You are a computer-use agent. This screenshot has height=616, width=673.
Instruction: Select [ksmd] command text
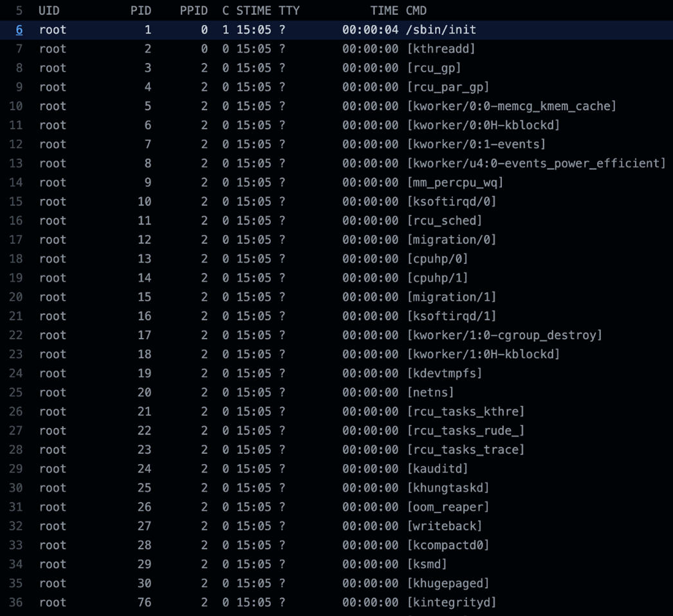click(x=427, y=564)
